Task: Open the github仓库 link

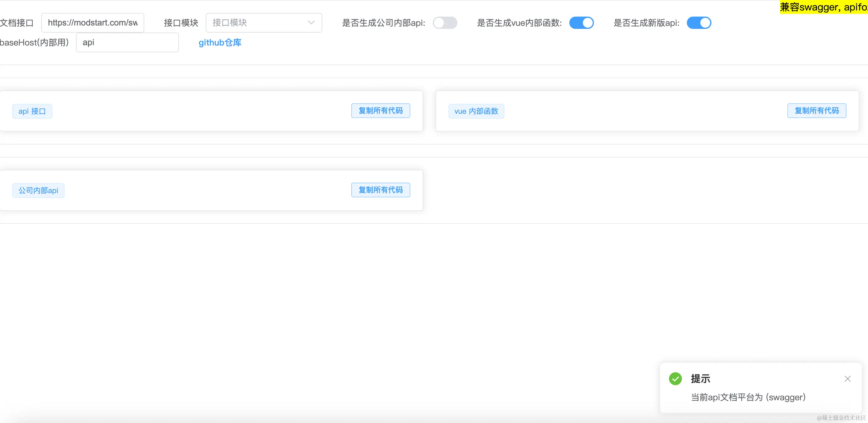Action: [220, 42]
